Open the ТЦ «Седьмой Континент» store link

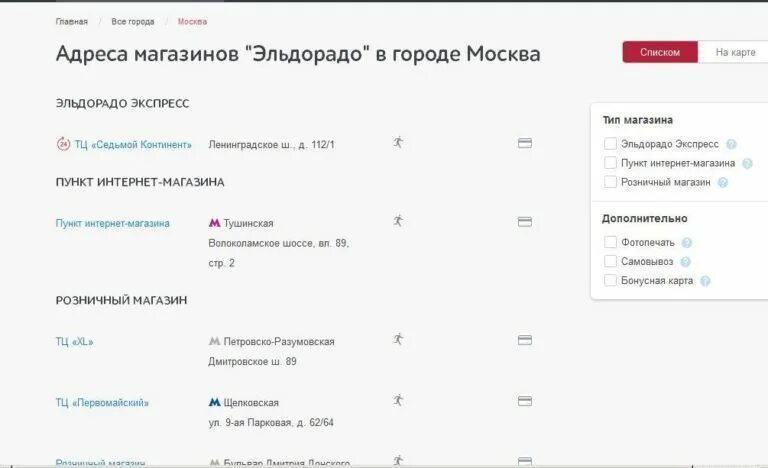coord(133,145)
